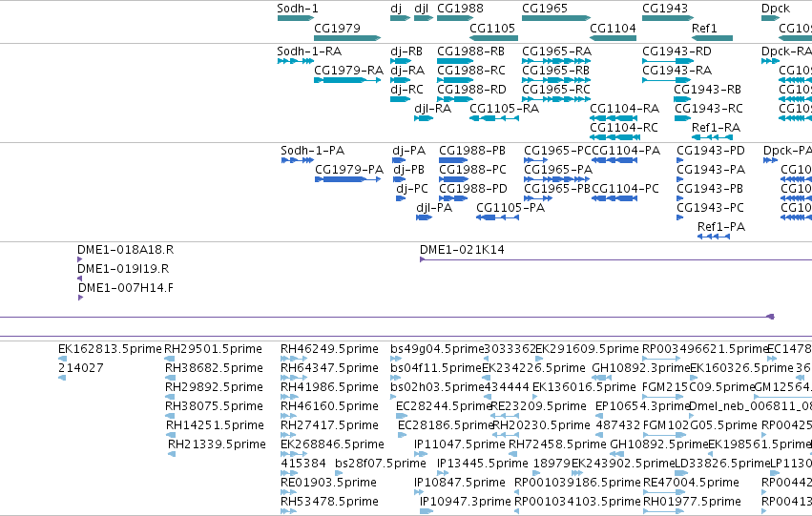Select the CG1965-PA protein feature

pos(556,179)
